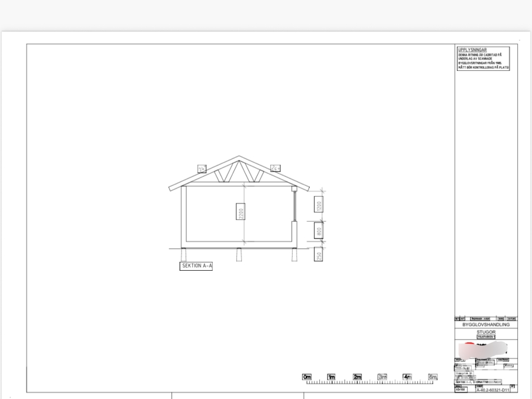Select drawing number A-40.2-60321-D11
The height and width of the screenshot is (399, 532).
tap(492, 390)
